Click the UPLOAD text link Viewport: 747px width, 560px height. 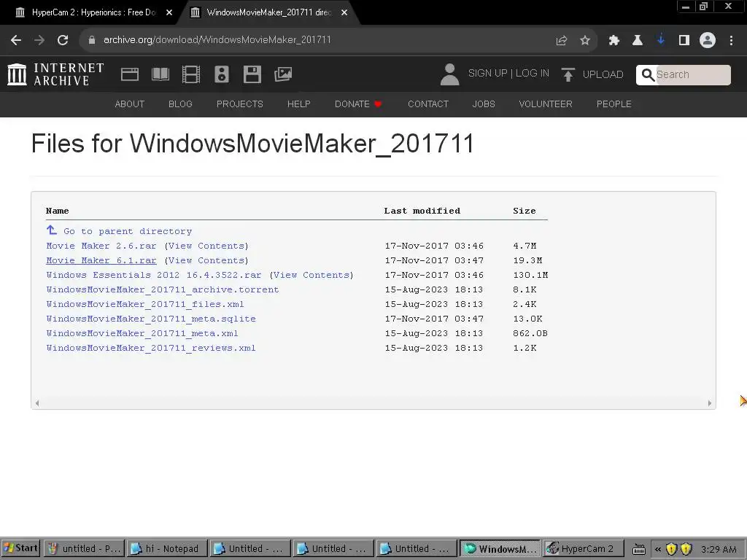(x=603, y=75)
